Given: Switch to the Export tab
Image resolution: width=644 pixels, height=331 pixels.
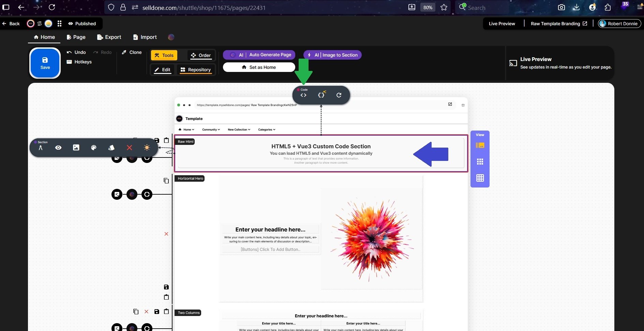Looking at the screenshot, I should (109, 37).
